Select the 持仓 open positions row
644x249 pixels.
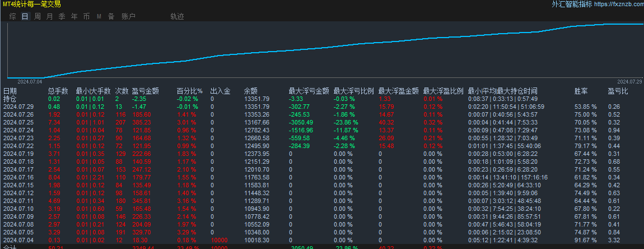point(9,99)
